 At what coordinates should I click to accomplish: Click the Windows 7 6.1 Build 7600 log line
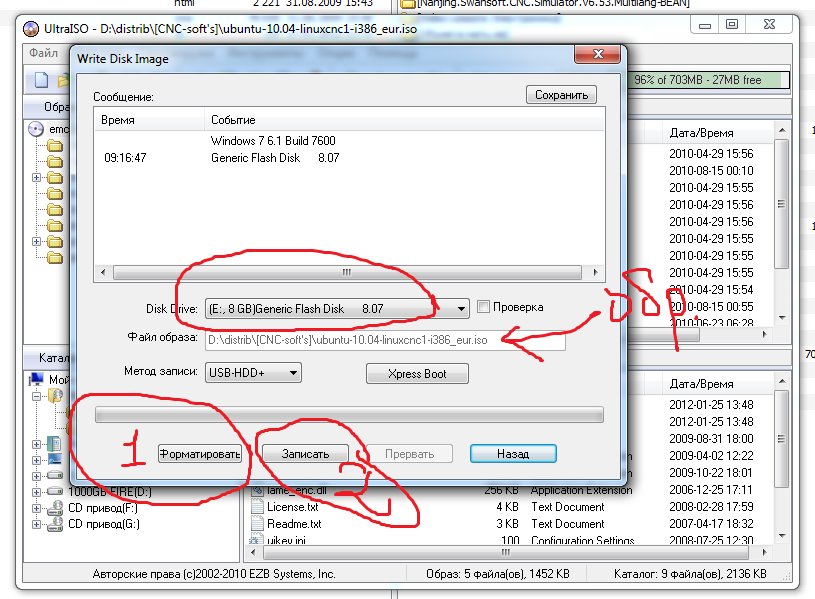pos(273,140)
